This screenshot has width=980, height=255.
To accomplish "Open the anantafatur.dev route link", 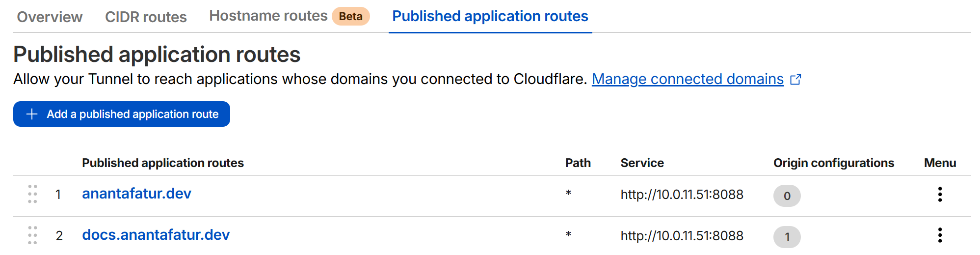I will pos(136,194).
